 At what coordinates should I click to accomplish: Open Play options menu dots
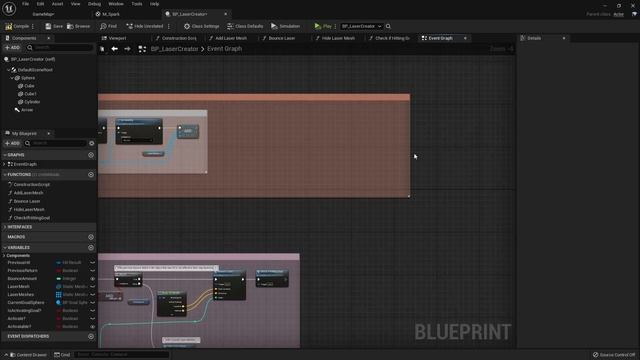(x=335, y=26)
